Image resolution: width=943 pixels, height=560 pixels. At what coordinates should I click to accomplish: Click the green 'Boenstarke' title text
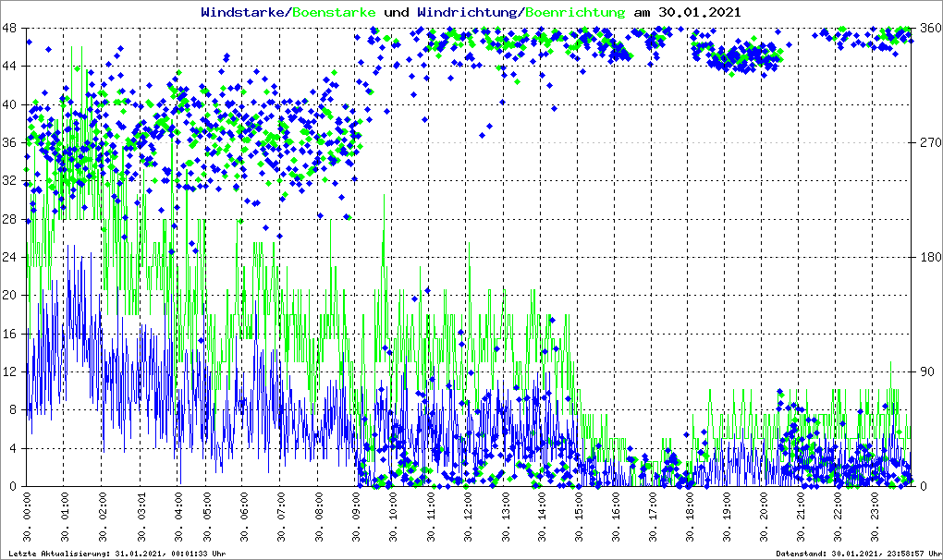point(335,12)
